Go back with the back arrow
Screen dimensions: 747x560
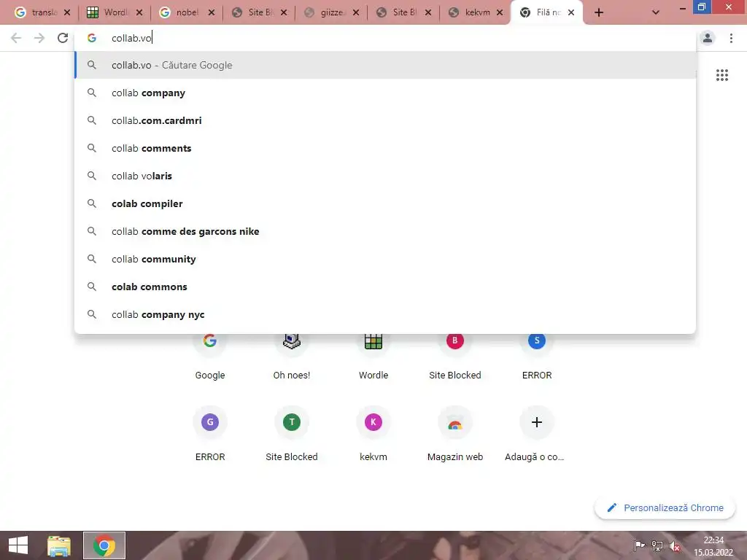point(16,38)
